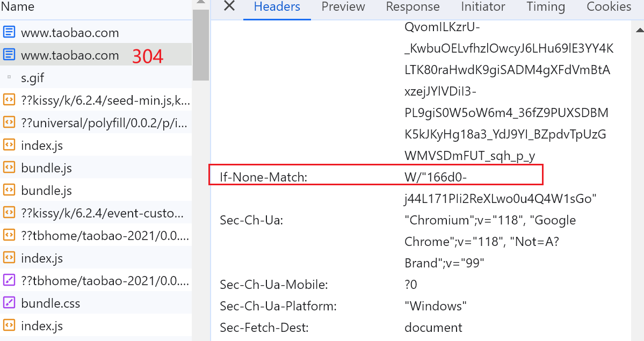The height and width of the screenshot is (341, 644).
Task: Switch to the Timing tab
Action: 545,7
